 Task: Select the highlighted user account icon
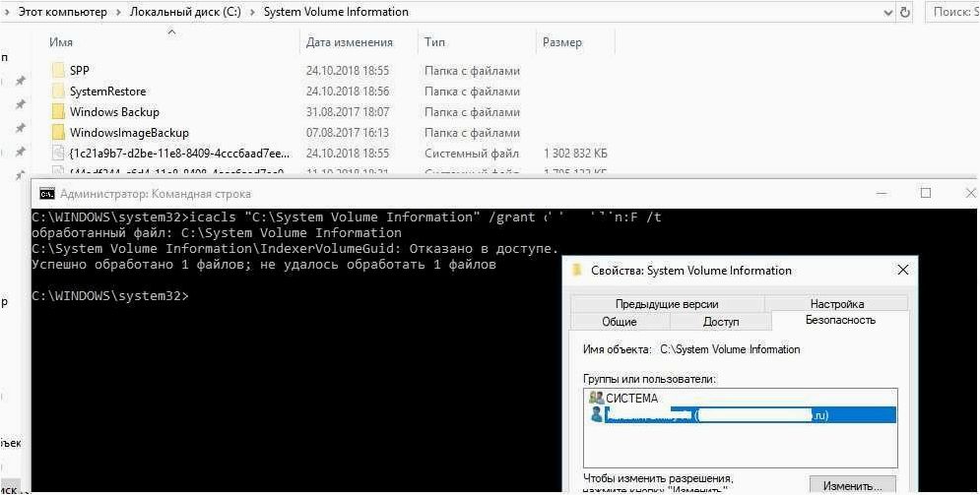point(596,414)
